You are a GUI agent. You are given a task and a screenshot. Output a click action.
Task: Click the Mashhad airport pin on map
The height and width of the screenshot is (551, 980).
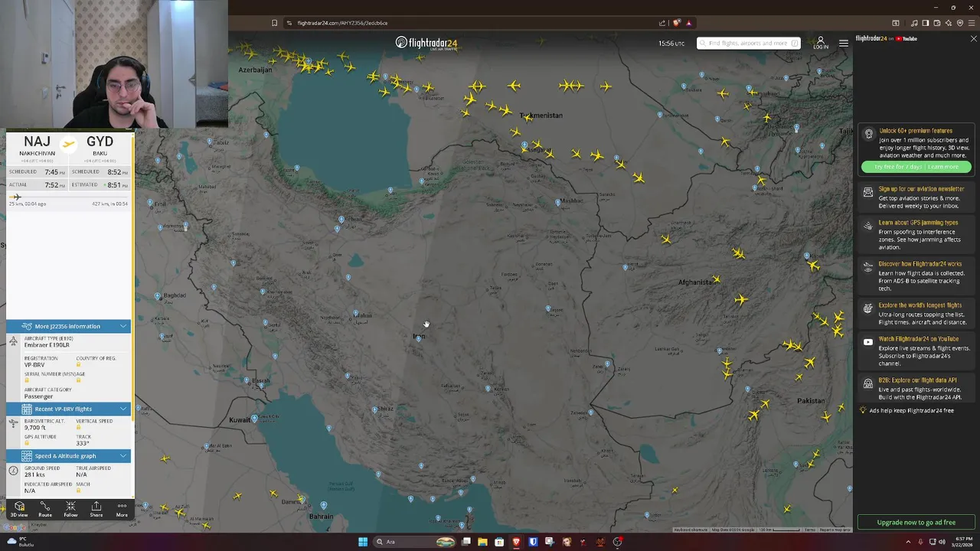click(x=558, y=202)
